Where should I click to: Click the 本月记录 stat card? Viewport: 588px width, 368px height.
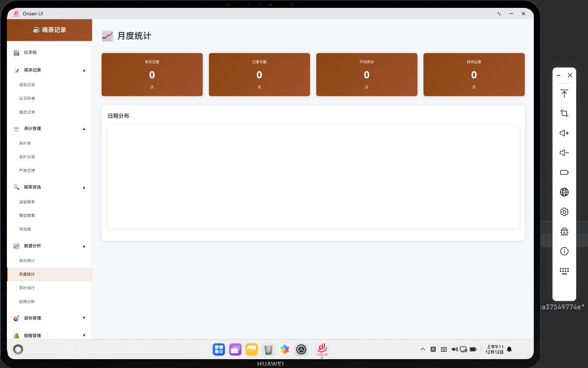152,74
